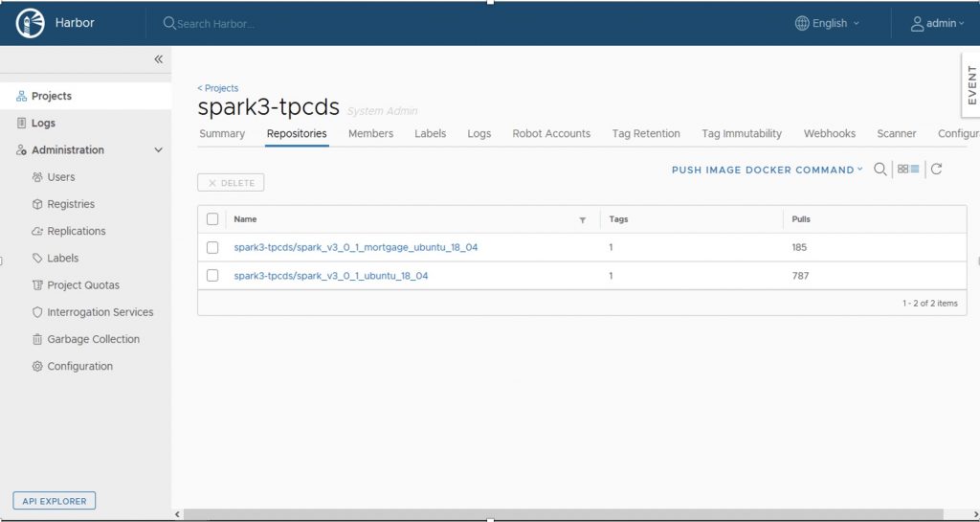The width and height of the screenshot is (980, 522).
Task: Click the Users group icon
Action: tap(37, 177)
